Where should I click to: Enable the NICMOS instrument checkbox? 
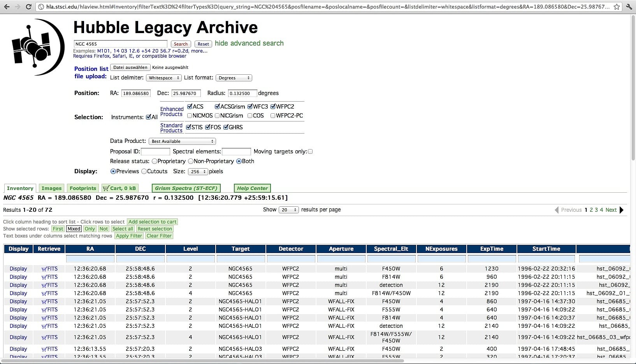[190, 116]
